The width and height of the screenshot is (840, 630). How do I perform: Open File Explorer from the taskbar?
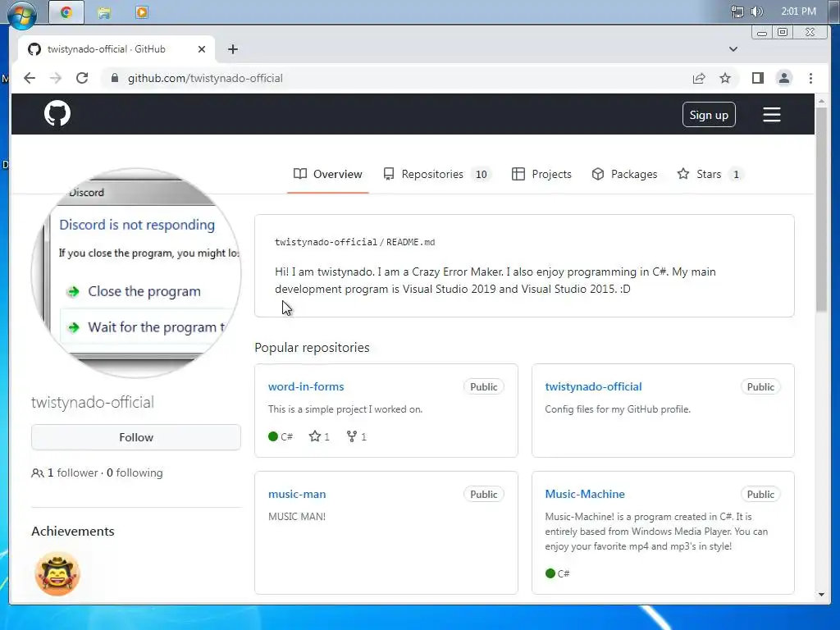coord(104,12)
